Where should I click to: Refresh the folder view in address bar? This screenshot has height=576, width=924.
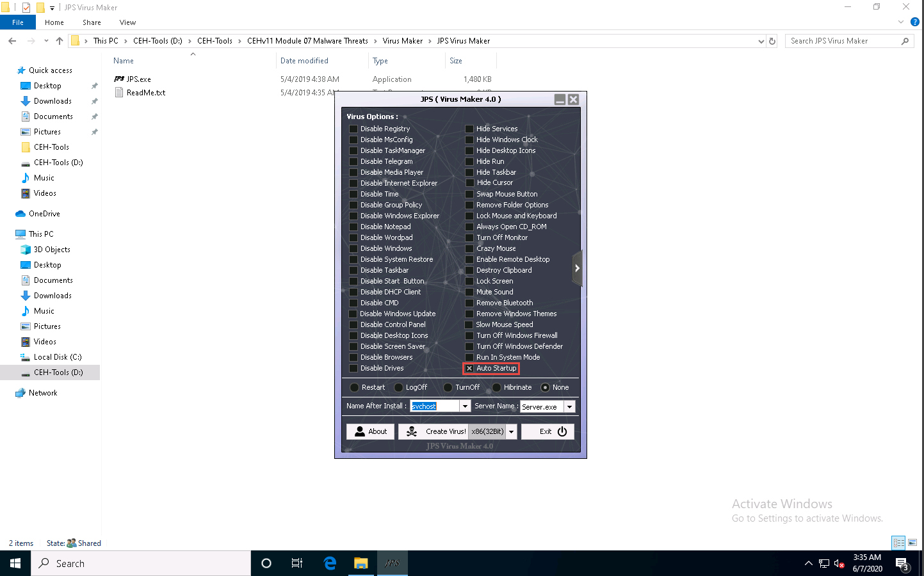click(x=772, y=41)
